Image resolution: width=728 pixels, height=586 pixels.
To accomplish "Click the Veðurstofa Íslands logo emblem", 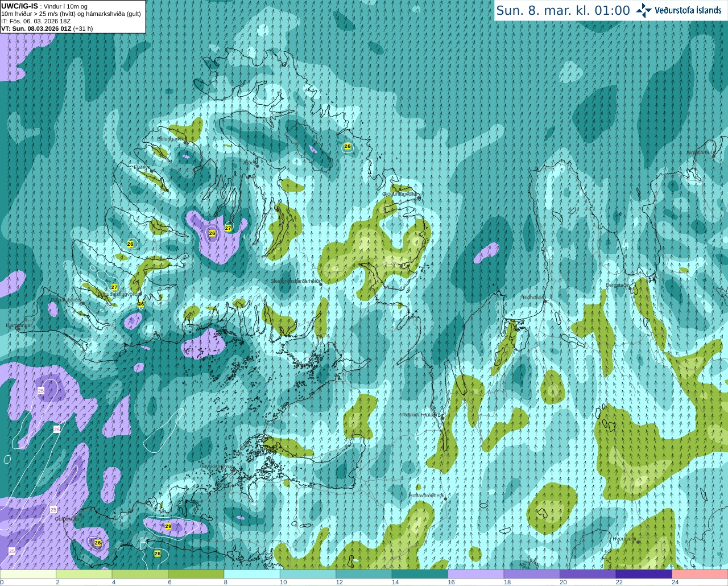I will 644,10.
